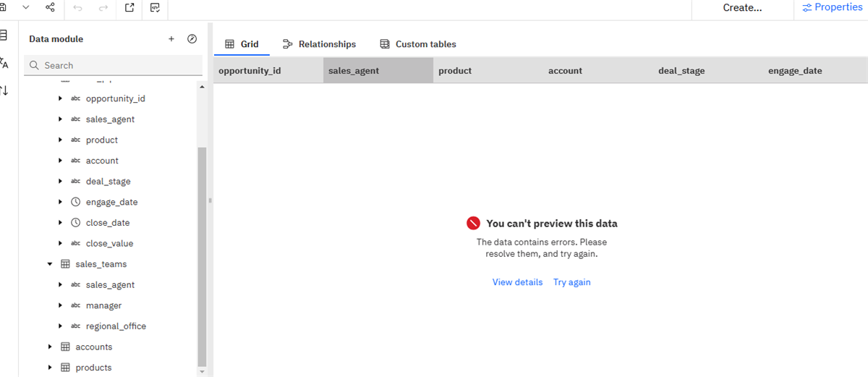Open the dropdown chevron next to save
Screen dimensions: 868x377
pos(26,7)
